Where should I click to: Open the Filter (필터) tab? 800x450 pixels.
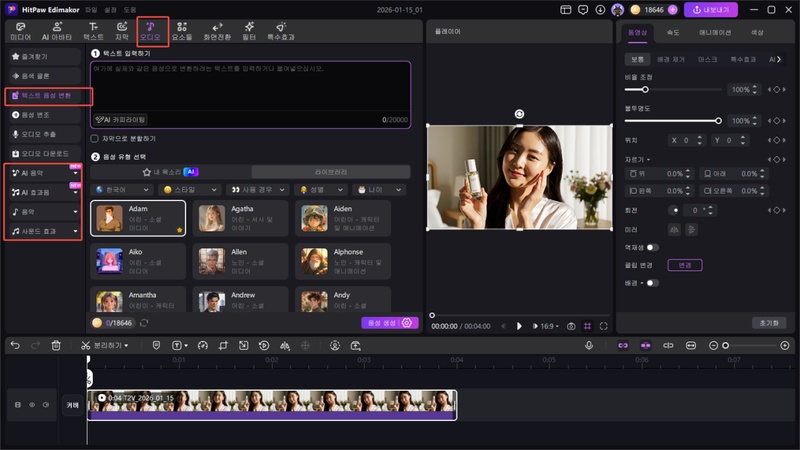(249, 31)
